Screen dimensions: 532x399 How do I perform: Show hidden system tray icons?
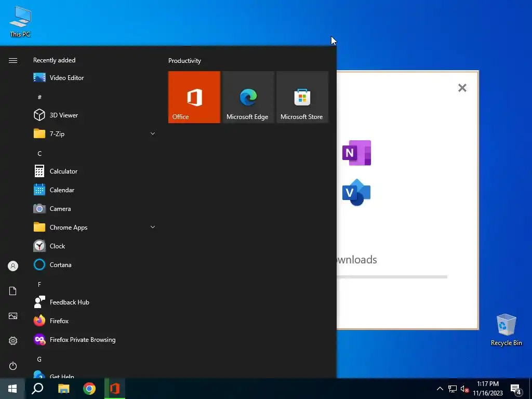click(440, 389)
